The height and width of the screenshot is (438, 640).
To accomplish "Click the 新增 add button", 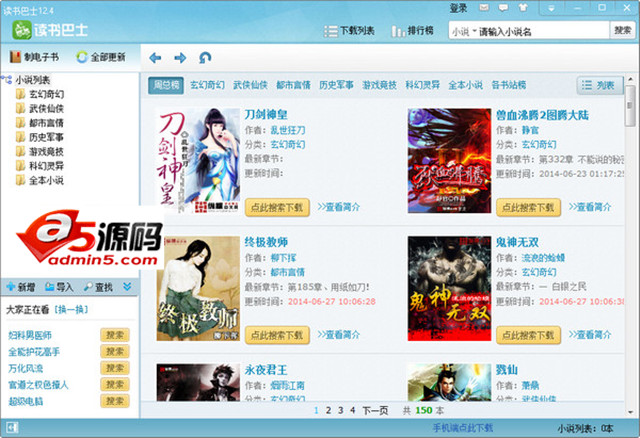I will coord(21,287).
